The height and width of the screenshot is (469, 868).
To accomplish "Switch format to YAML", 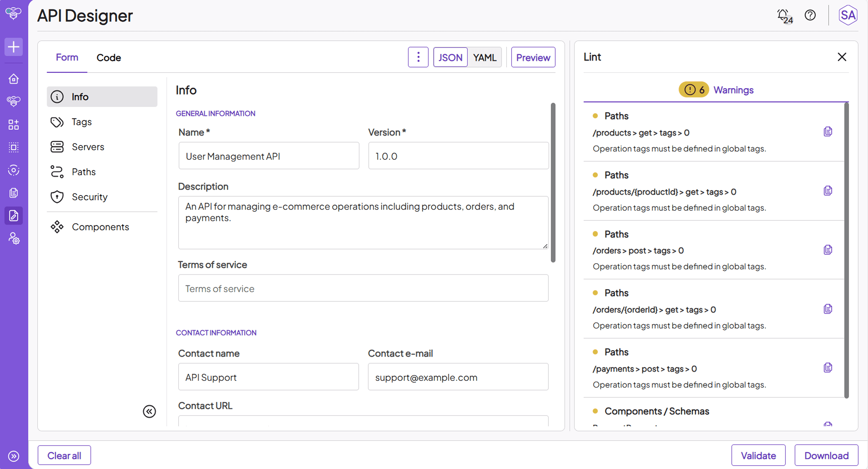I will [484, 58].
